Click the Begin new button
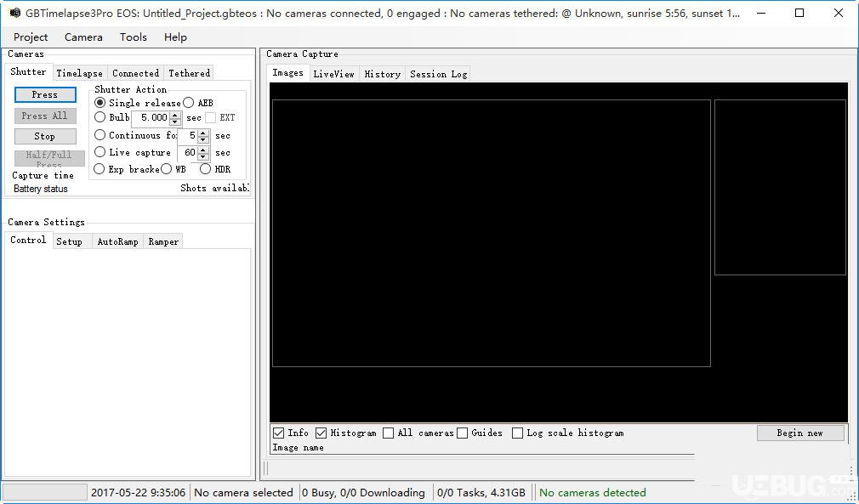The width and height of the screenshot is (859, 504). point(800,433)
